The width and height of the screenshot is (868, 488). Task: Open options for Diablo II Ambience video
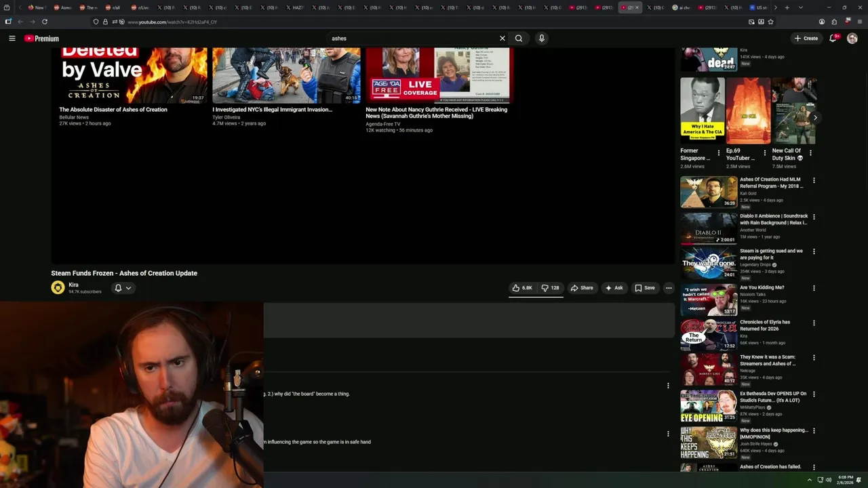click(814, 217)
